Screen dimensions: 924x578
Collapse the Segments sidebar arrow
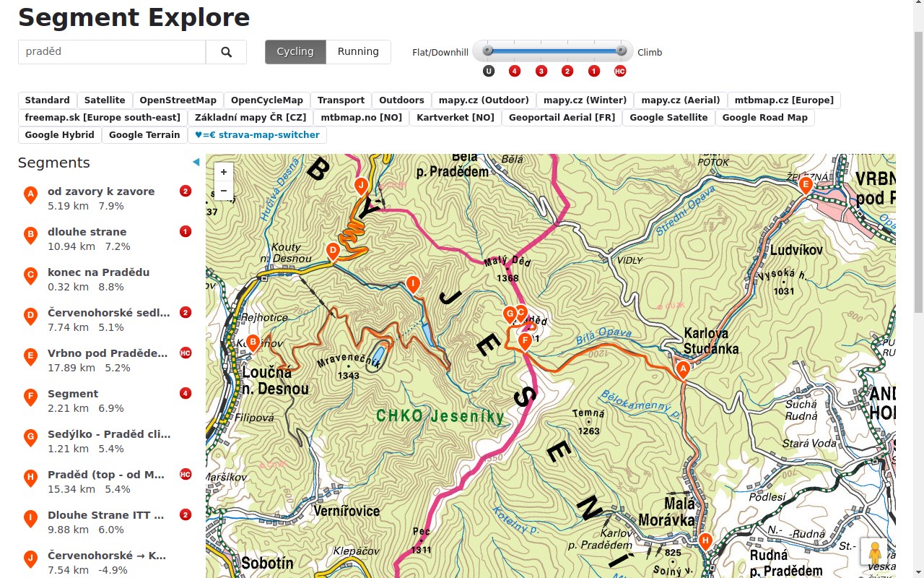click(x=196, y=163)
